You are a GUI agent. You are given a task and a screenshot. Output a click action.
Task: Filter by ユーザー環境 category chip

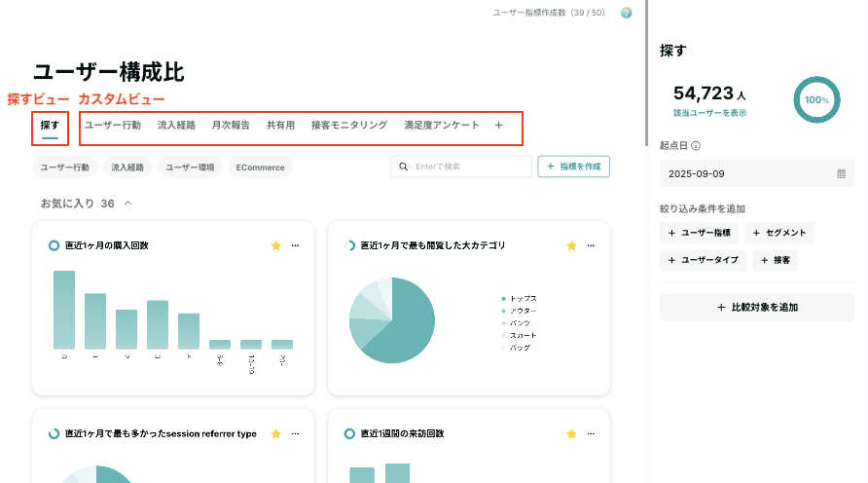coord(190,167)
